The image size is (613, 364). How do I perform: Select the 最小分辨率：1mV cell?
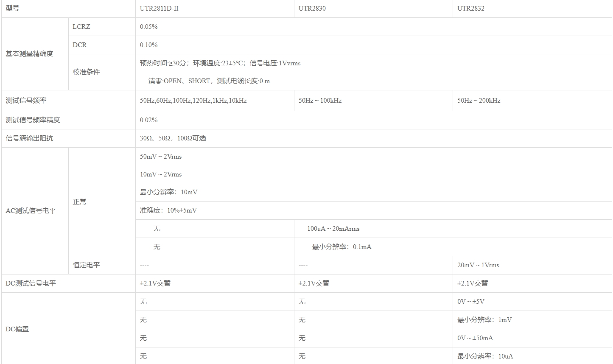(x=532, y=320)
